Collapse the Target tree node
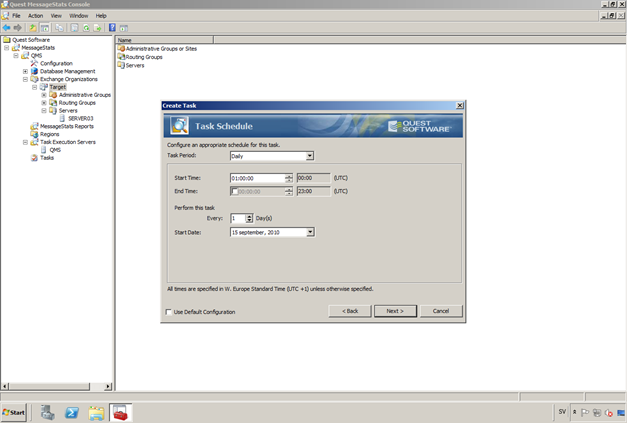This screenshot has width=627, height=423. 35,87
